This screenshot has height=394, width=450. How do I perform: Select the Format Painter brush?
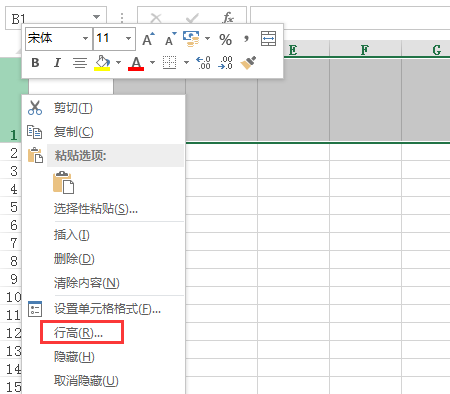tap(248, 63)
